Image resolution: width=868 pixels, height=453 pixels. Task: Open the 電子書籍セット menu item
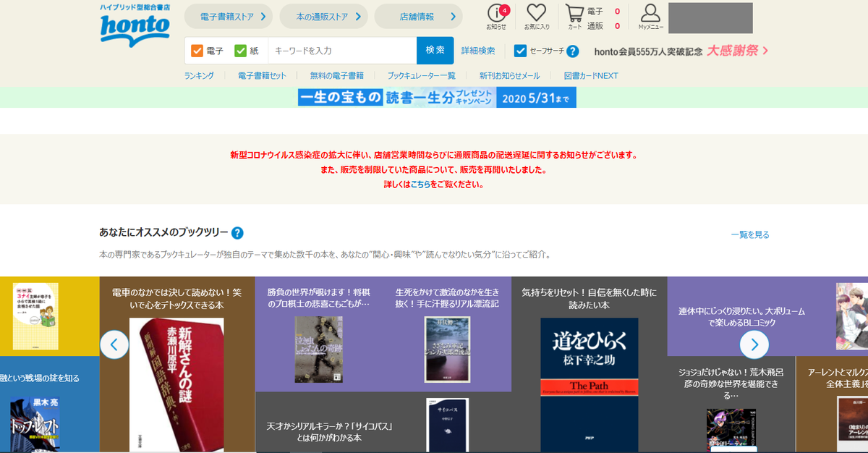(262, 75)
